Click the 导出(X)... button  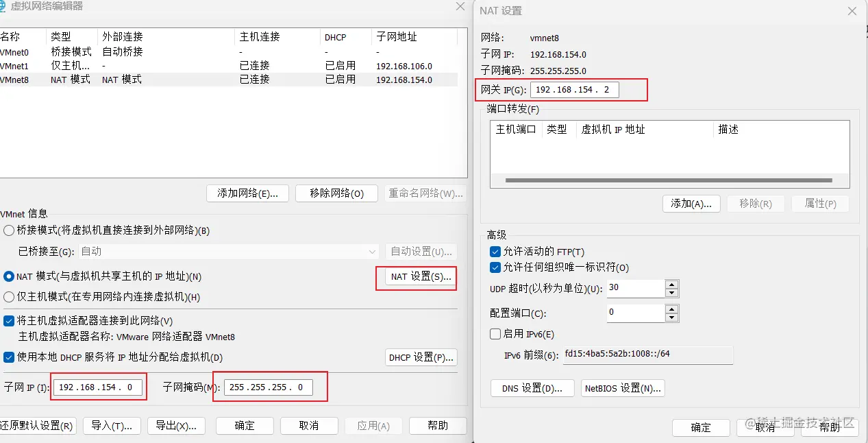[x=176, y=426]
